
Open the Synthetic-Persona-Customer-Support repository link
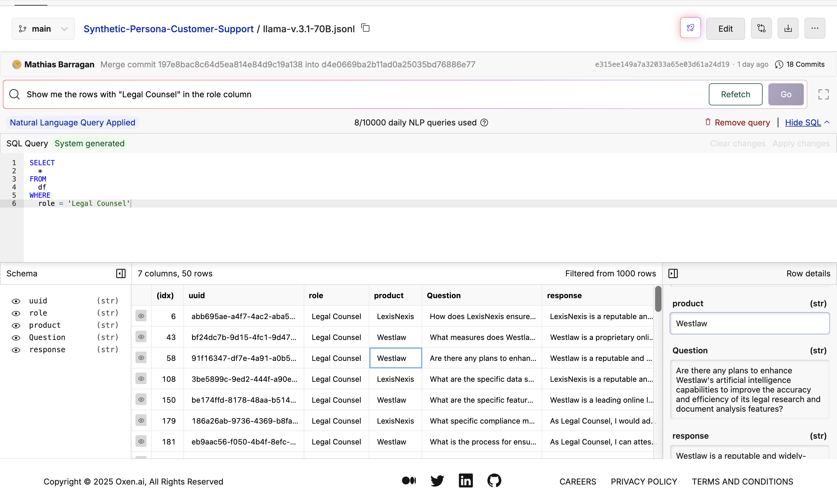[169, 29]
